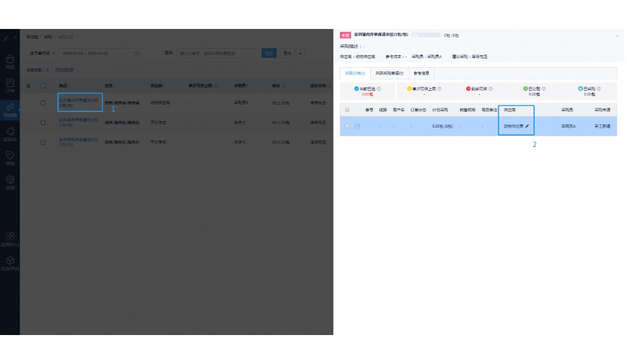Screen dimensions: 627x364
Task: Check the first order row checkbox in detail panel
Action: tap(347, 126)
